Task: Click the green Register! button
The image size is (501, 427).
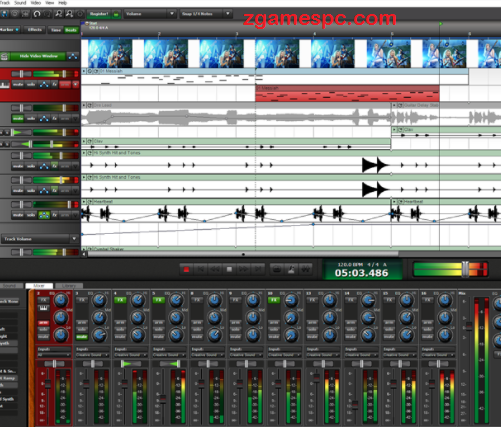Action: pos(99,14)
